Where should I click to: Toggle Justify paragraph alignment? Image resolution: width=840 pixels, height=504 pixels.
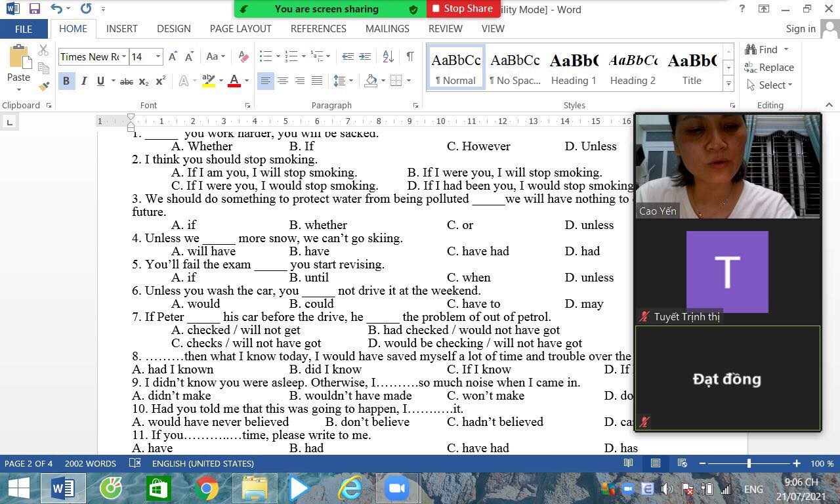point(316,81)
